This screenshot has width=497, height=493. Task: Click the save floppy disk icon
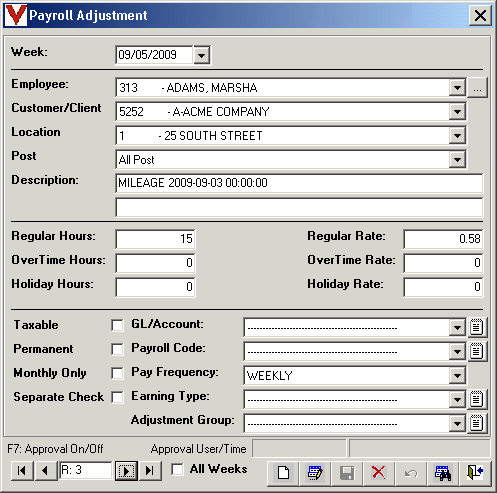coord(347,473)
